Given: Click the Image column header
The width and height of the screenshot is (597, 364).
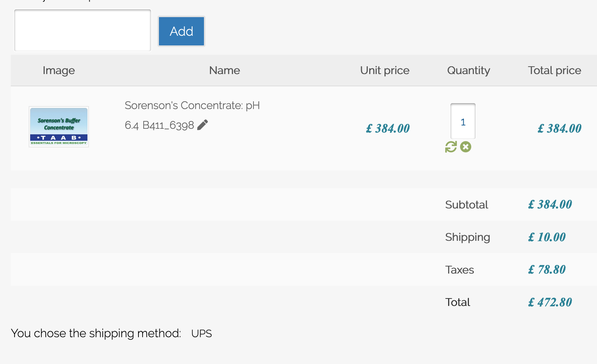Looking at the screenshot, I should pyautogui.click(x=58, y=70).
